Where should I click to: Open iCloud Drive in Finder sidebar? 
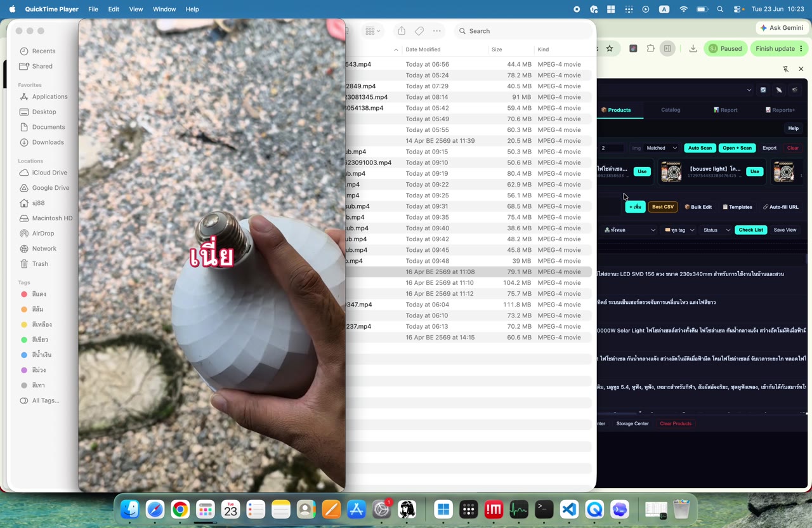(49, 173)
